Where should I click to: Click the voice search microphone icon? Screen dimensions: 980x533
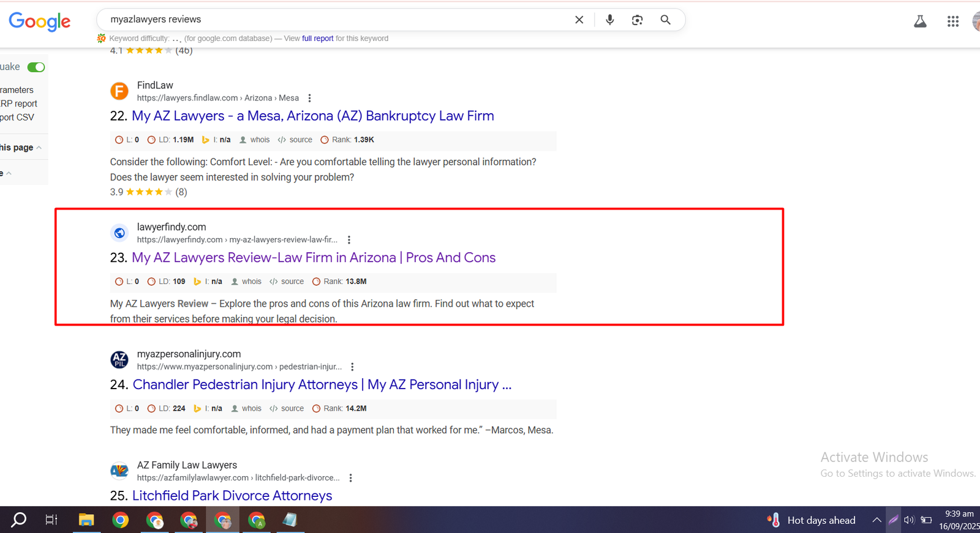[609, 20]
